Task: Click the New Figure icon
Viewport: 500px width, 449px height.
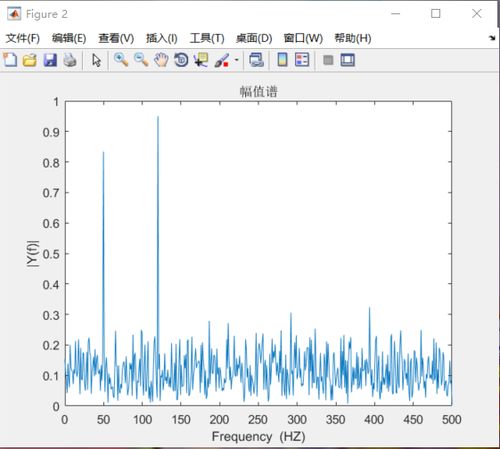Action: tap(10, 60)
